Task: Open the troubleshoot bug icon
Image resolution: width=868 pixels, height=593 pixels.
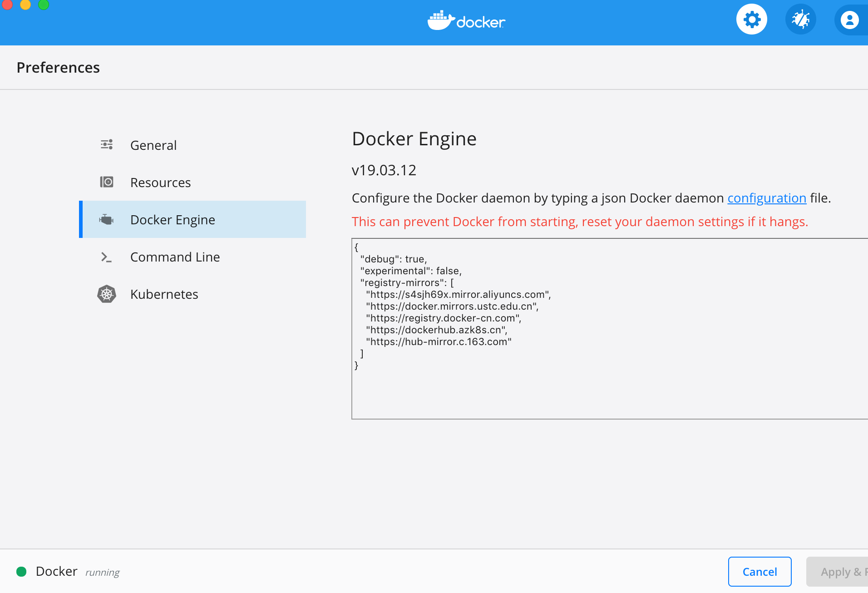Action: (801, 20)
